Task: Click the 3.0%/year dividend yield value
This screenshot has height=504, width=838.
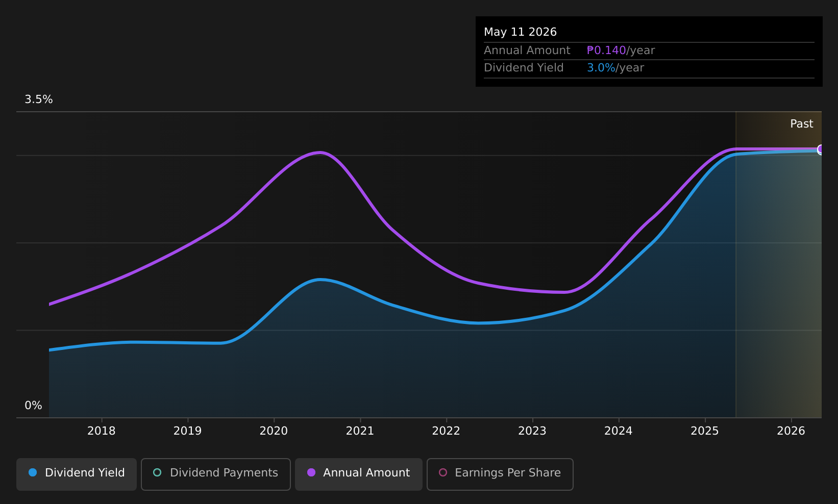Action: [615, 68]
